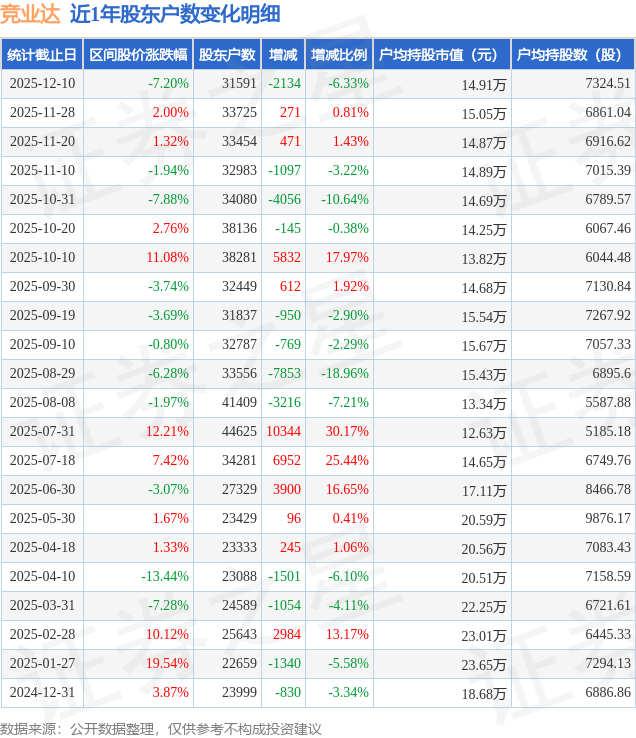Click the 2024-12-31 date cell
This screenshot has width=636, height=738.
pos(41,693)
